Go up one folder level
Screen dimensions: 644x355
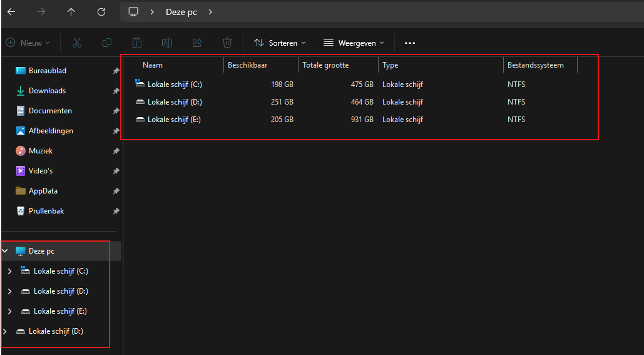point(71,12)
